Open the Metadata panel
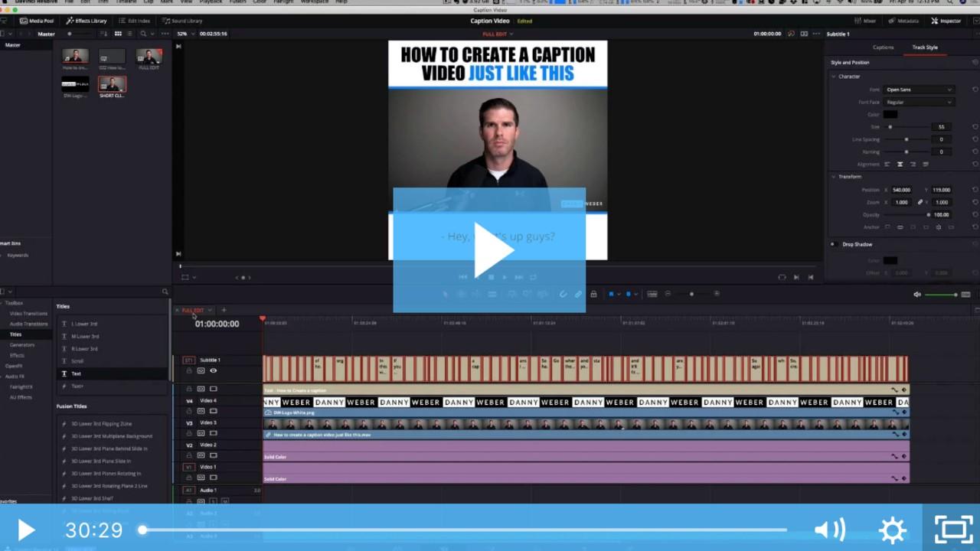This screenshot has height=551, width=980. point(902,21)
